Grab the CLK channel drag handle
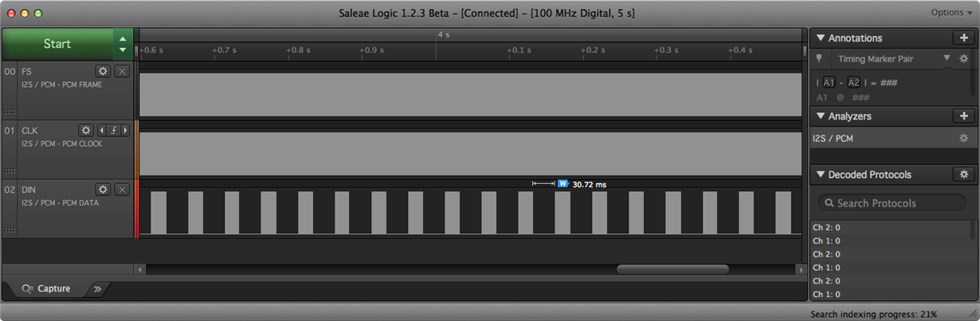Screen dimensions: 980x321 tap(10, 171)
